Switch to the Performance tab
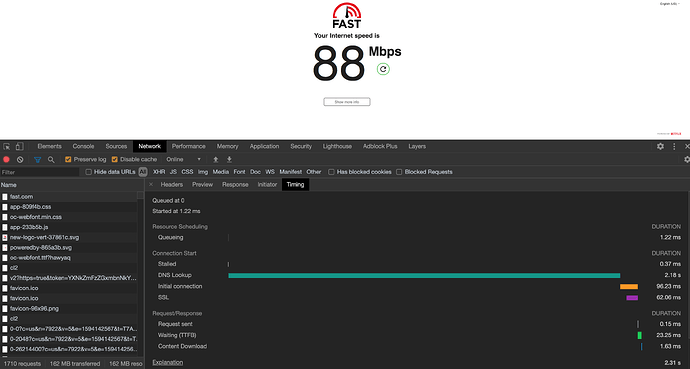The height and width of the screenshot is (369, 690). (x=188, y=146)
